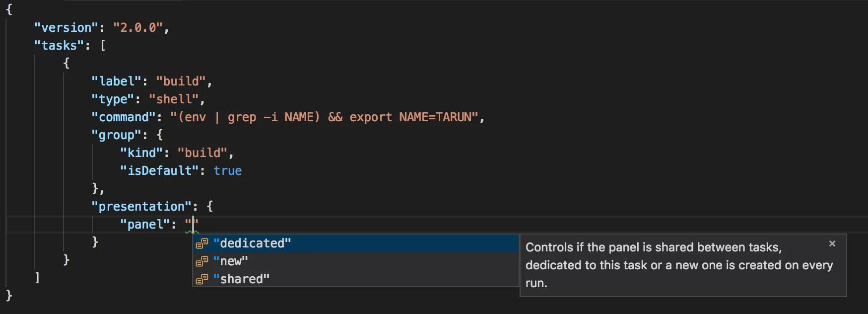Select the "shared" text in suggestion list
Viewport: 868px width, 314px height.
click(242, 279)
